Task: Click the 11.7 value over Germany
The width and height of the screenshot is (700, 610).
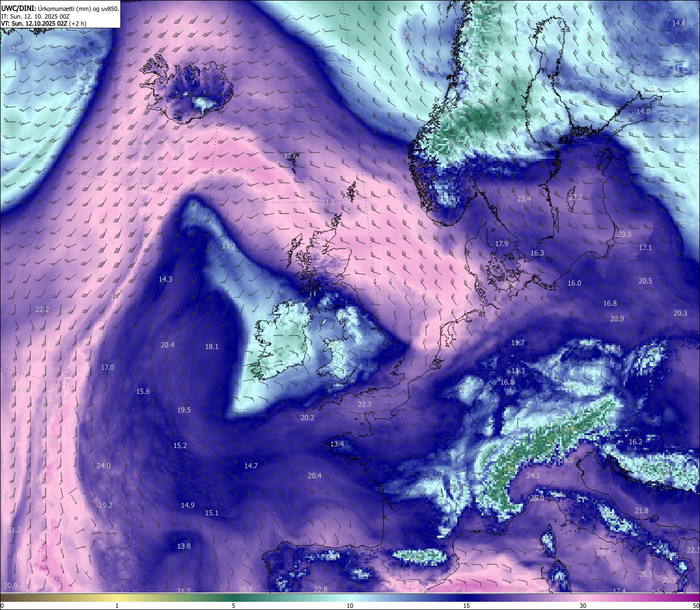Action: click(518, 342)
